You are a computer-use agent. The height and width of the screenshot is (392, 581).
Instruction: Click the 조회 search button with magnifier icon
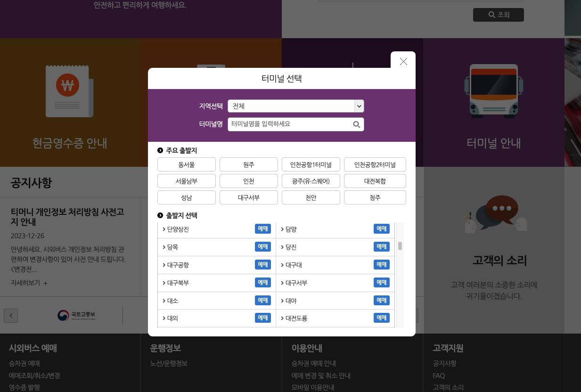click(498, 15)
